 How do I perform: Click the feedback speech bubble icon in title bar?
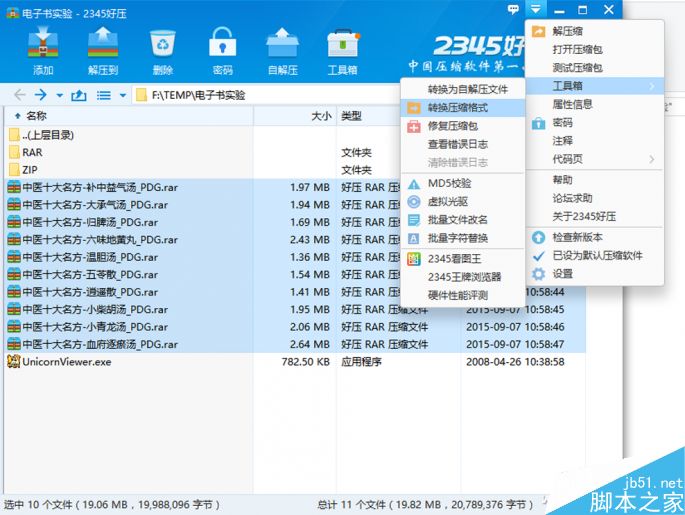pos(513,9)
